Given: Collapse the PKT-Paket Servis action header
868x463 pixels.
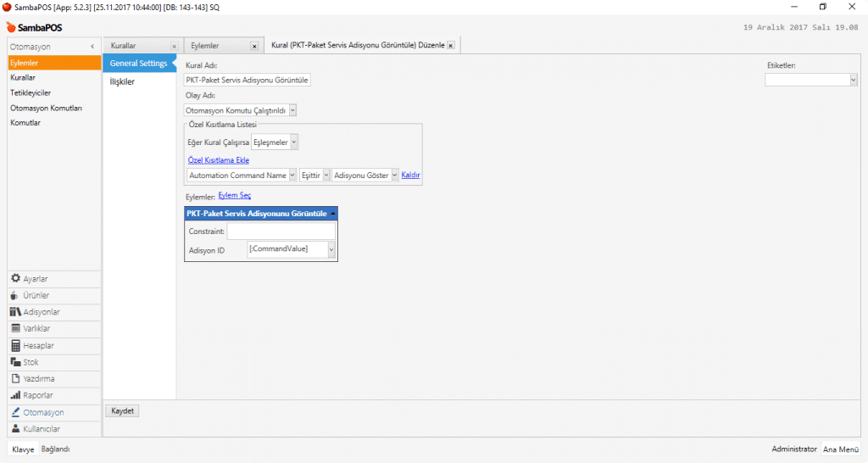Looking at the screenshot, I should tap(332, 214).
